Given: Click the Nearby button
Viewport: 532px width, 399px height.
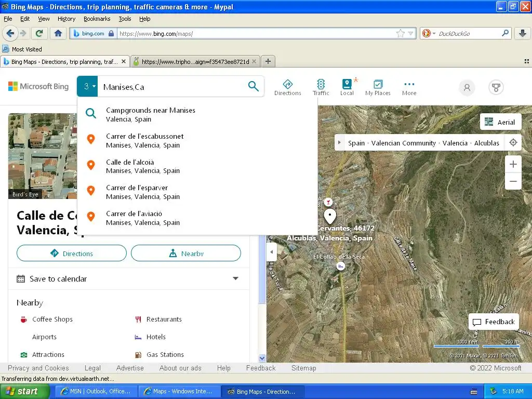Looking at the screenshot, I should 186,253.
